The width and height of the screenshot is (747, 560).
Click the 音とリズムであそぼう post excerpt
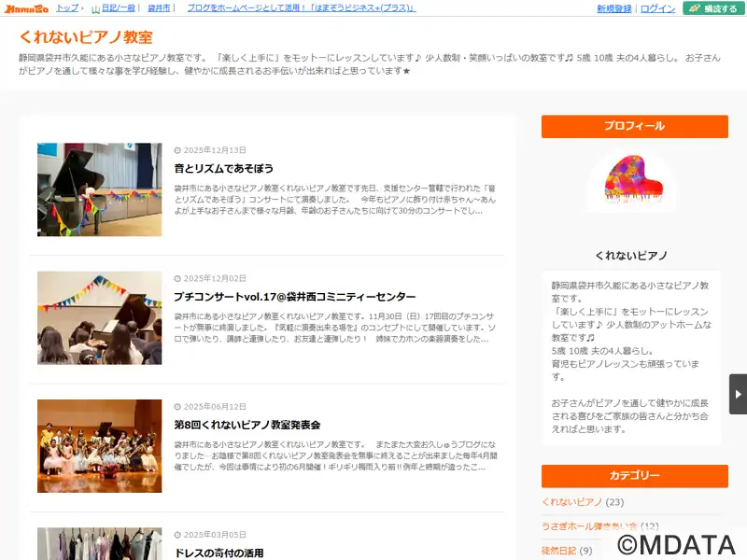click(335, 200)
